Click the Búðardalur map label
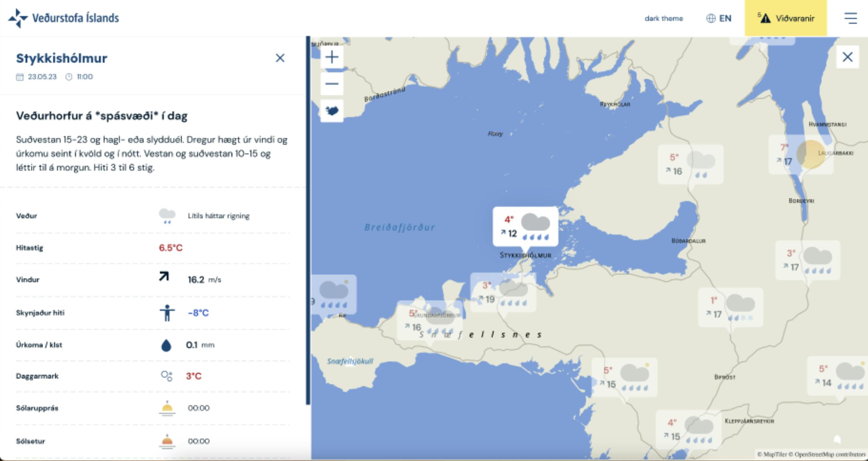Screen dimensions: 868x461 [688, 241]
